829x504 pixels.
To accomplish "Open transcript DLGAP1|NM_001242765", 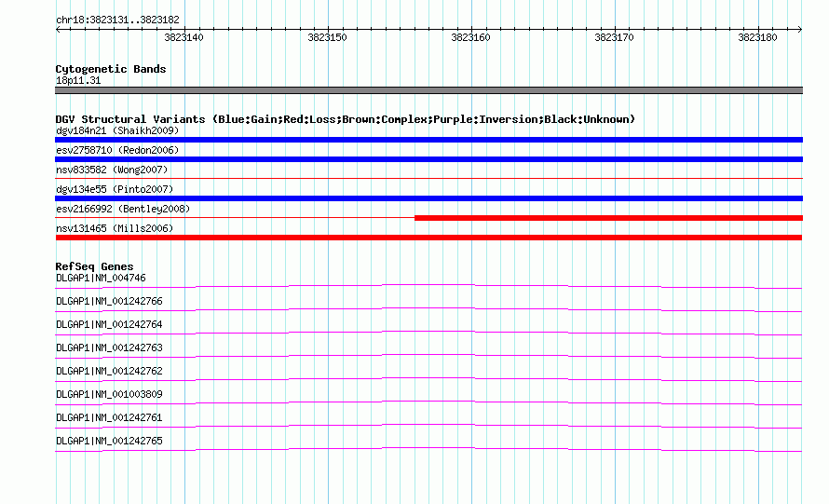I will click(109, 441).
